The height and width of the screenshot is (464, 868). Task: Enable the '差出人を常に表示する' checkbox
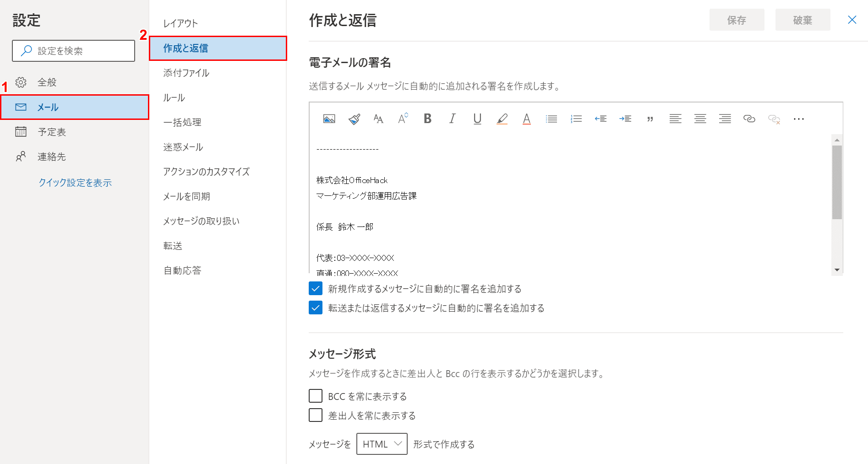(316, 415)
